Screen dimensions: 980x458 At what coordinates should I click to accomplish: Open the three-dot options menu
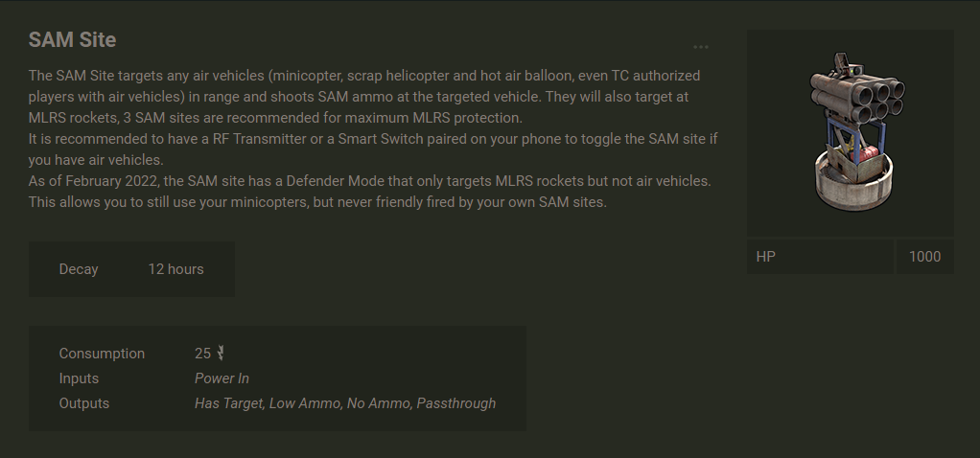click(701, 47)
